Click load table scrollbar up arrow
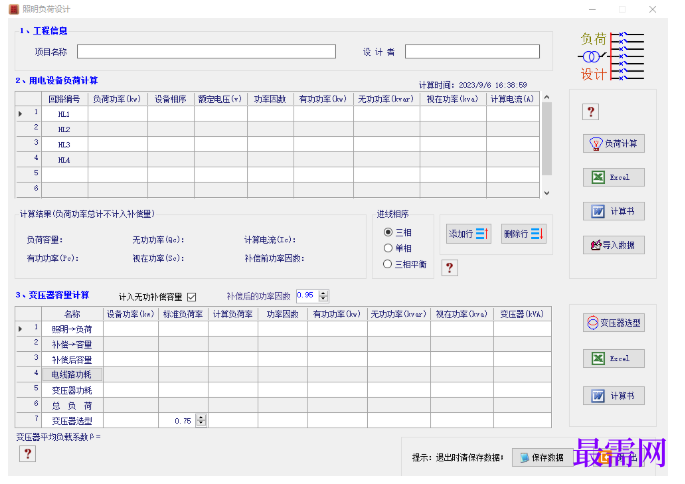 click(x=547, y=97)
